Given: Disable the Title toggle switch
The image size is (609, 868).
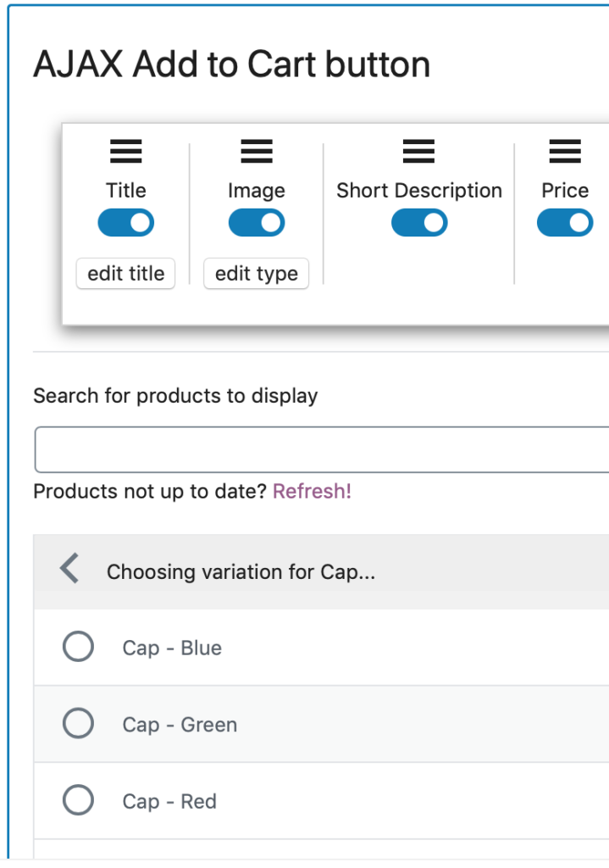Looking at the screenshot, I should [126, 223].
